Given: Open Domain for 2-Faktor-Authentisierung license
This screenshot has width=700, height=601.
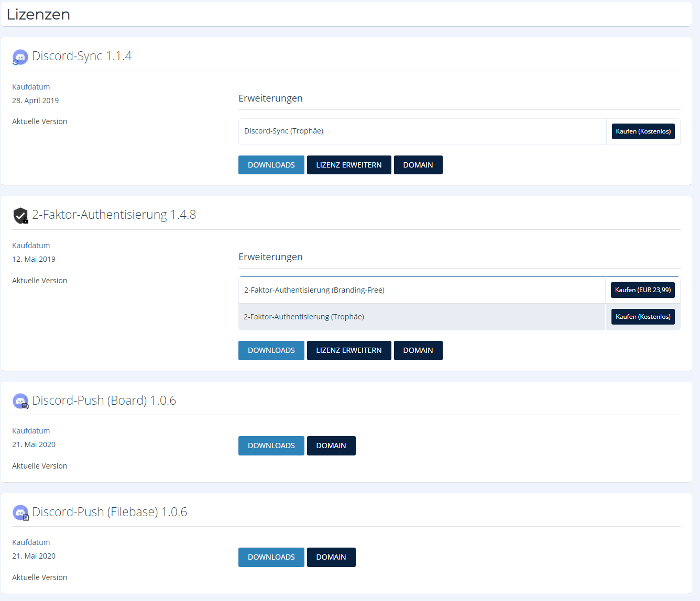Looking at the screenshot, I should [x=418, y=350].
